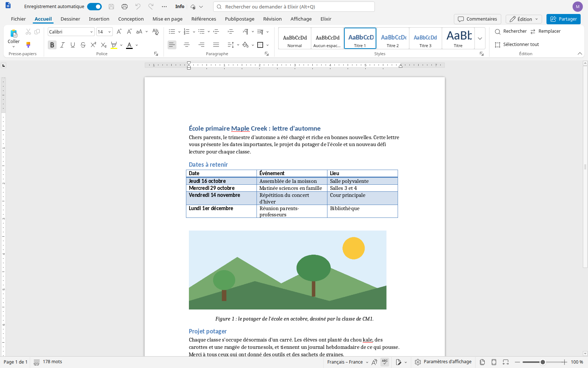This screenshot has height=368, width=588.
Task: Toggle bold formatting
Action: pyautogui.click(x=52, y=45)
